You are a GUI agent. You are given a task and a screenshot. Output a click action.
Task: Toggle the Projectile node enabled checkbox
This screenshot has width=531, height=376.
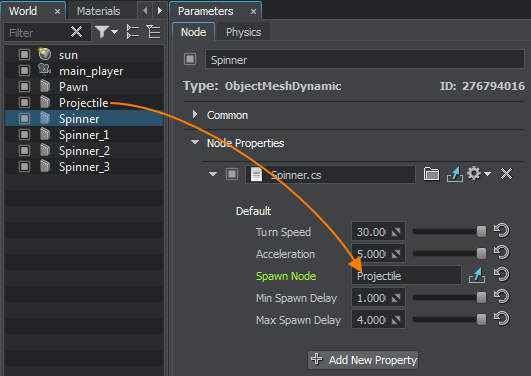tap(24, 102)
